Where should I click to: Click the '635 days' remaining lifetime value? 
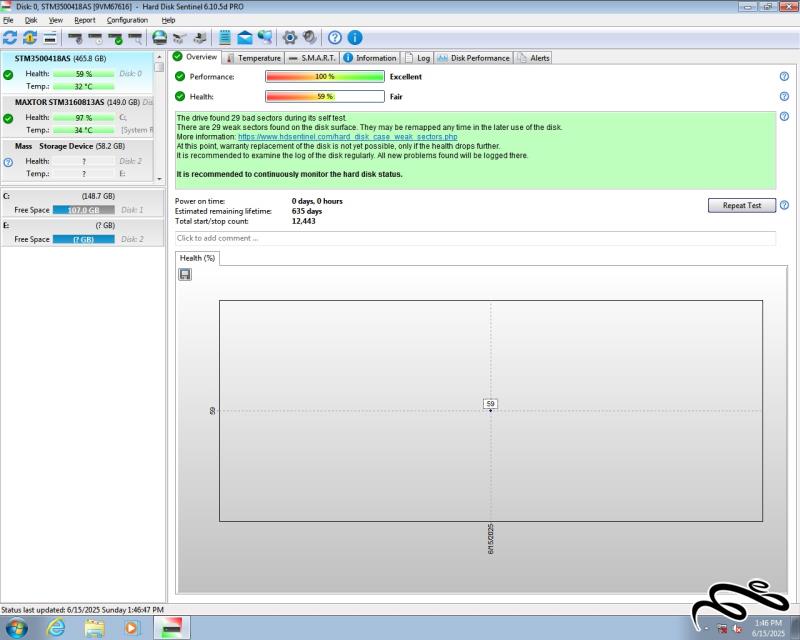[x=307, y=211]
